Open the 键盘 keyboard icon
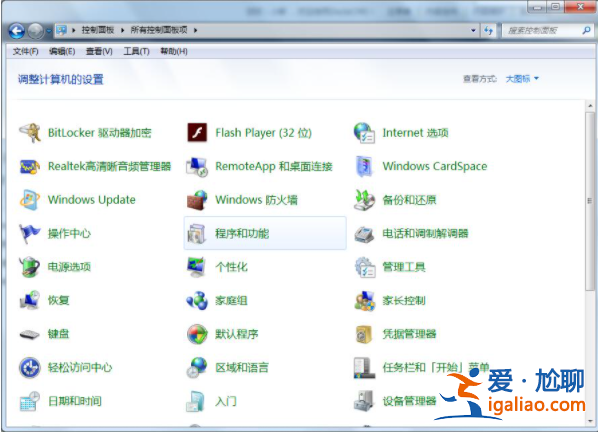Screen dimensions: 598x432 point(30,334)
